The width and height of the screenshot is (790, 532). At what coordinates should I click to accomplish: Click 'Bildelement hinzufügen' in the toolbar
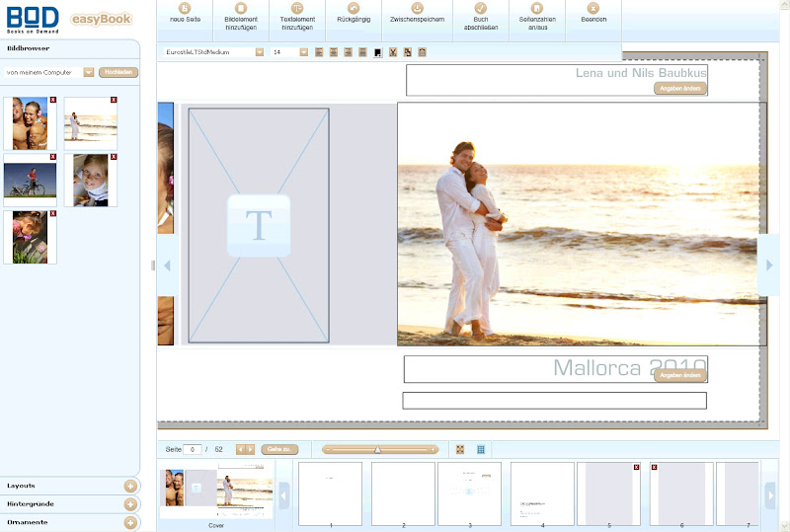click(241, 16)
